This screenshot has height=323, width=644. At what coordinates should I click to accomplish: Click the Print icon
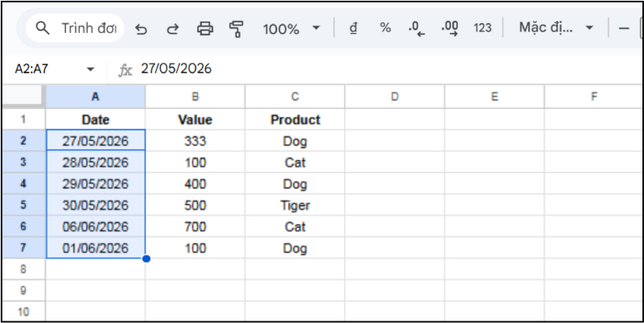click(205, 29)
